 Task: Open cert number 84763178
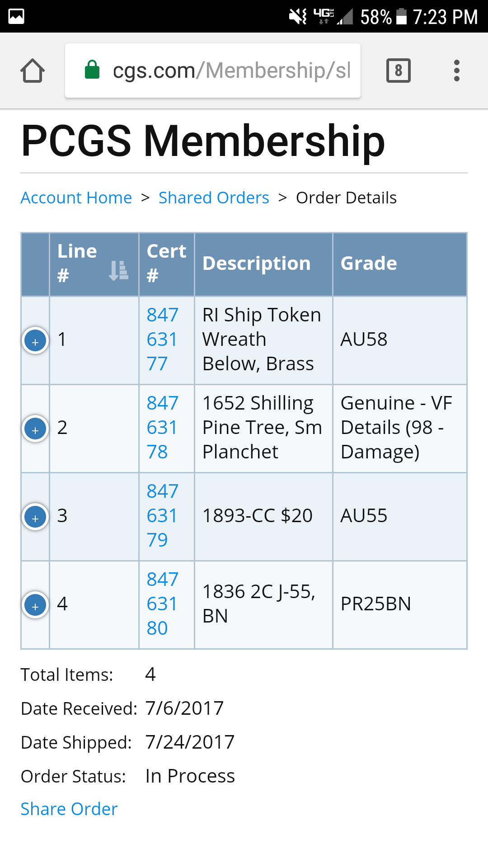pos(163,428)
